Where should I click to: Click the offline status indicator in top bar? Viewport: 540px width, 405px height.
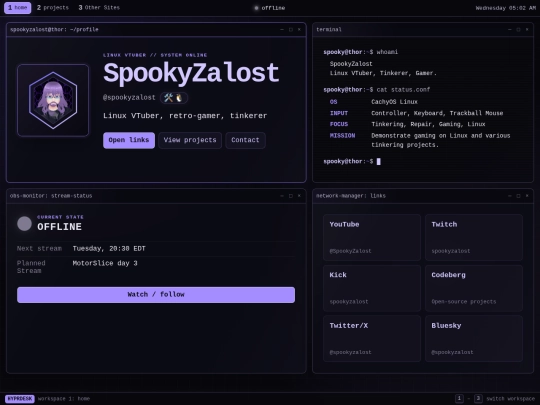coord(270,8)
